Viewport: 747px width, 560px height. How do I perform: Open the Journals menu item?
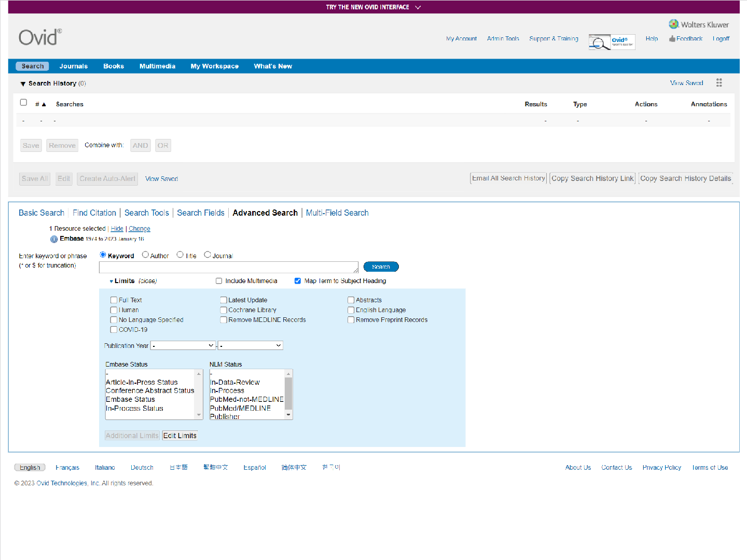73,66
